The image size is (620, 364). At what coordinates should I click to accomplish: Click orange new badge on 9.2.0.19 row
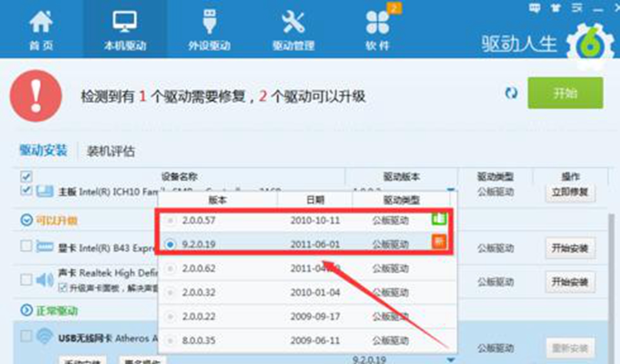(x=439, y=242)
